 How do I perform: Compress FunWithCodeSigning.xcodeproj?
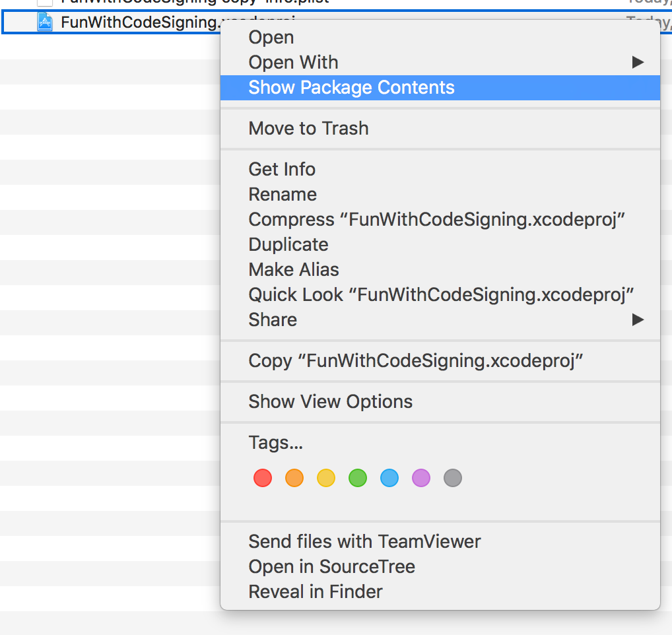click(x=436, y=220)
